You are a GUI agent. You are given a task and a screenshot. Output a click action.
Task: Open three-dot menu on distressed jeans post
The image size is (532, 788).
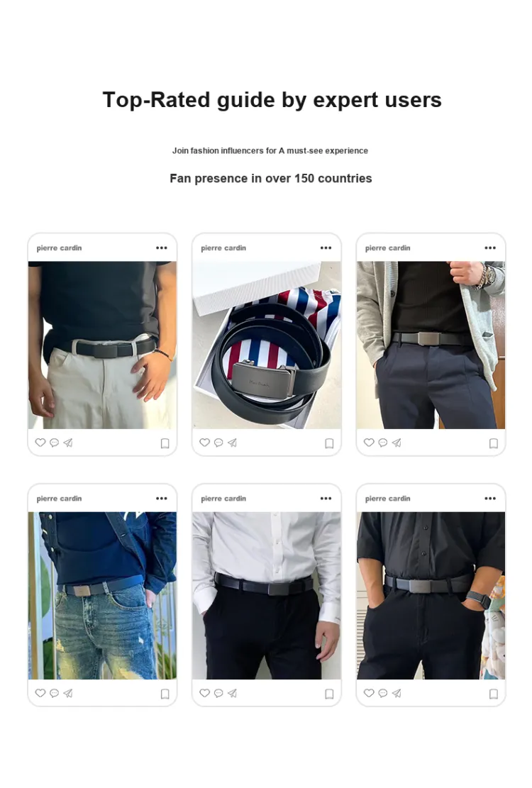(161, 499)
